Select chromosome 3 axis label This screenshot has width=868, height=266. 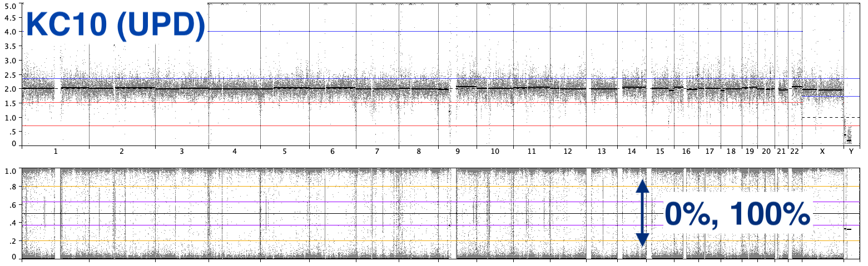pyautogui.click(x=182, y=151)
